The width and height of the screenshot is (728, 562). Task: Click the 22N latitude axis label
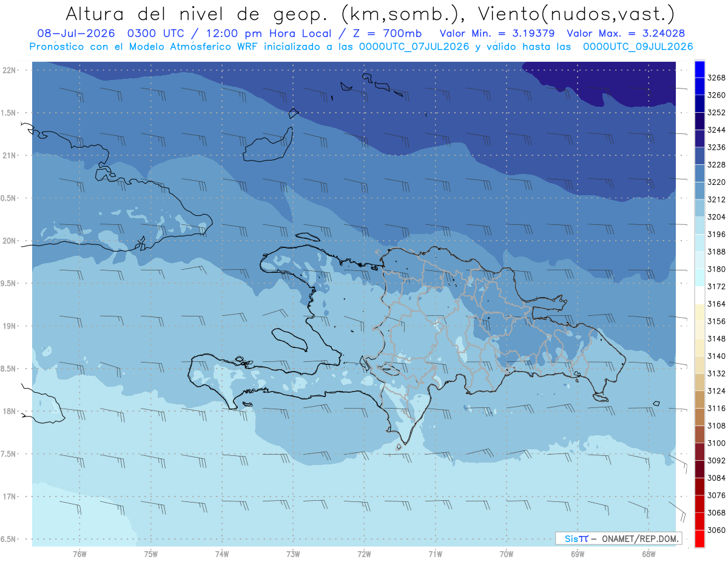[10, 70]
